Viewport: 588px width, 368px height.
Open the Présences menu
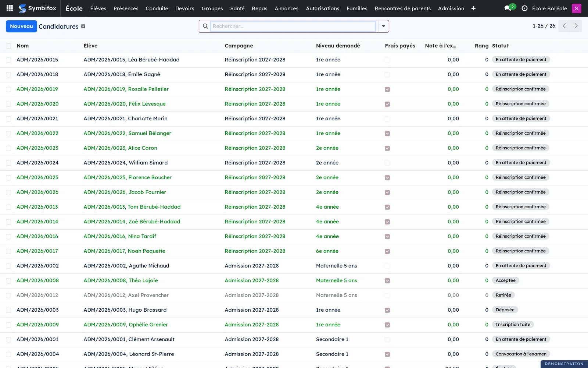point(126,8)
